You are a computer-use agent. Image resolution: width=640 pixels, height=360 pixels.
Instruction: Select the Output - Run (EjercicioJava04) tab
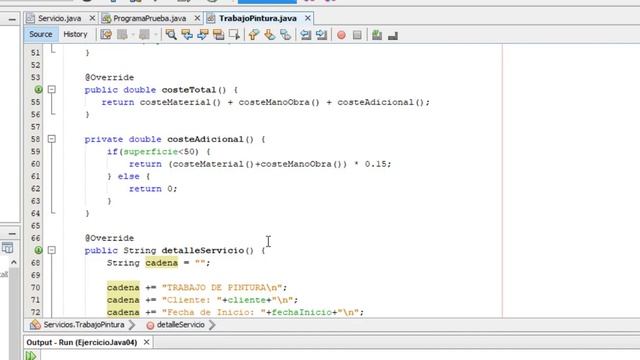click(82, 342)
